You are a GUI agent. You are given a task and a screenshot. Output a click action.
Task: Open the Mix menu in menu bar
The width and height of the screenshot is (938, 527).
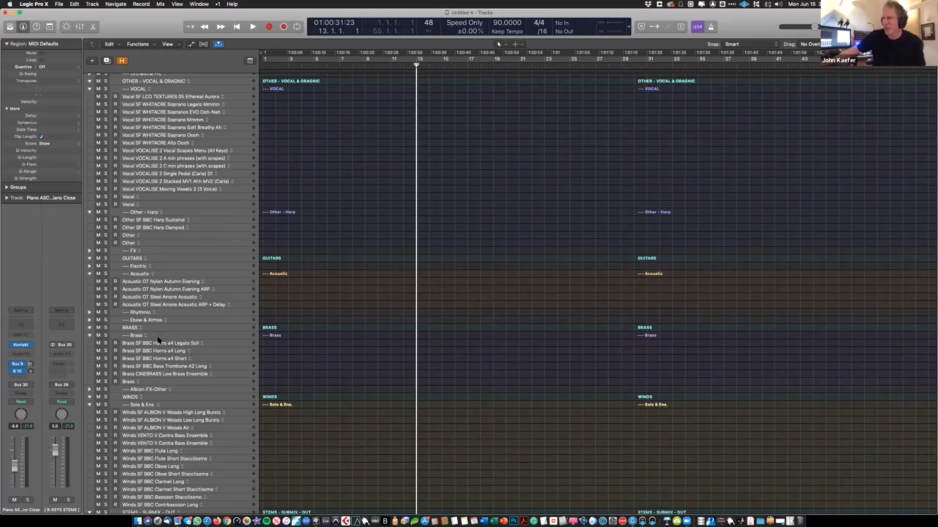click(x=160, y=4)
